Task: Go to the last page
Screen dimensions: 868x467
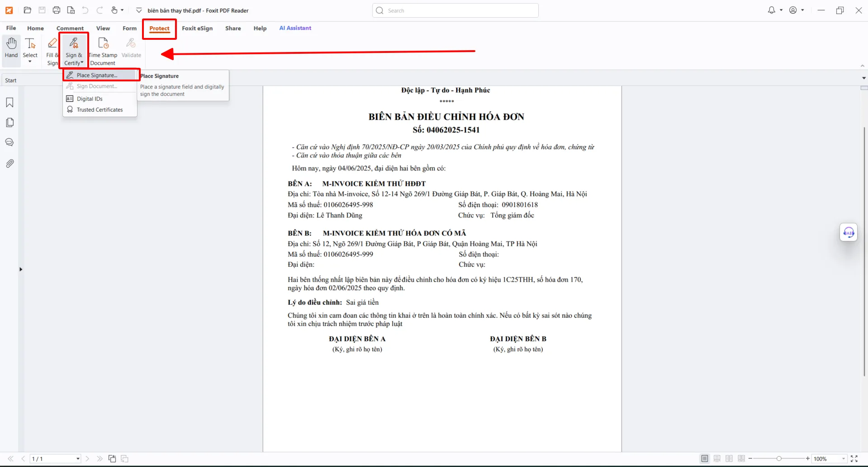Action: tap(100, 459)
